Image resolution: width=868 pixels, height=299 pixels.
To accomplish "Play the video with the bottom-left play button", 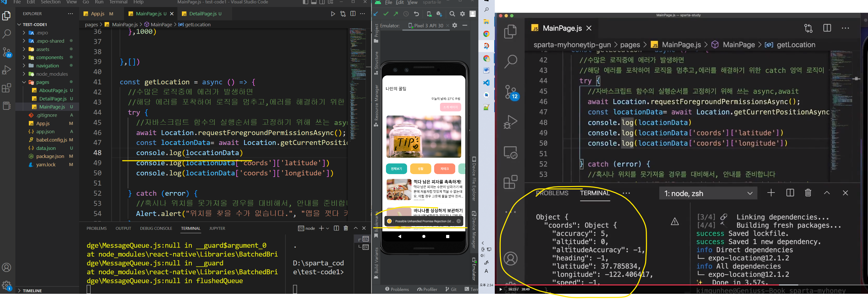I will click(501, 289).
